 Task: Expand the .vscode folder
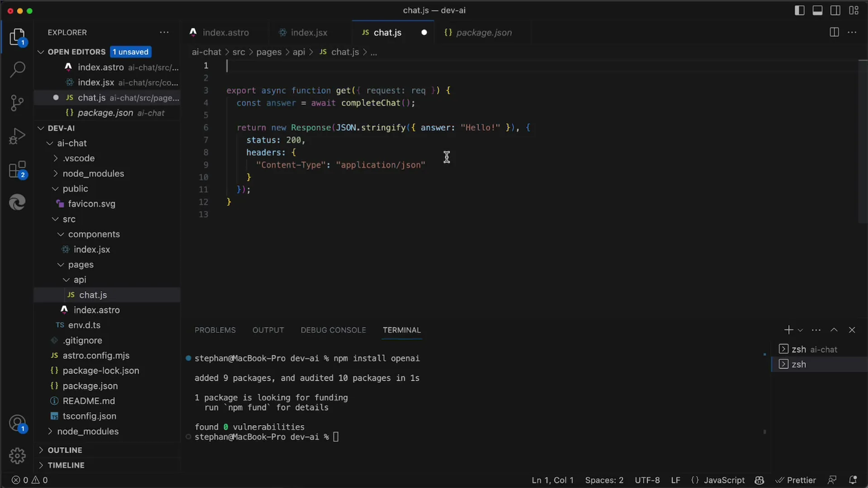pos(55,158)
